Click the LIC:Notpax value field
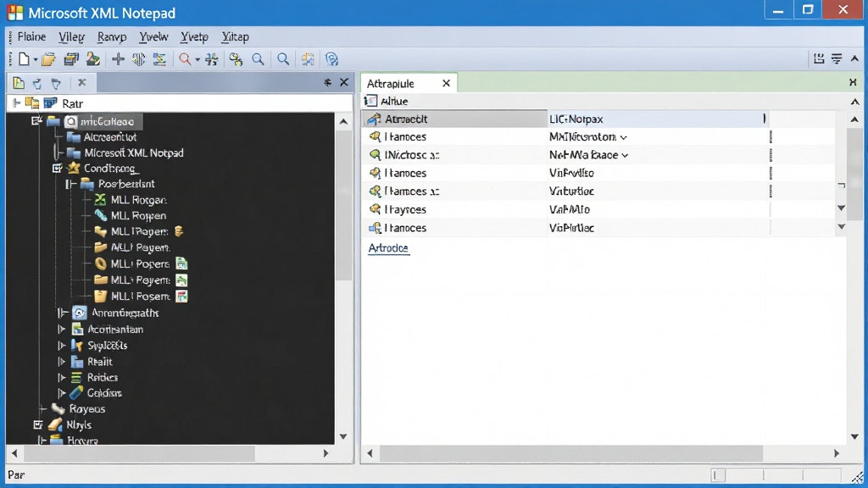868x488 pixels. pyautogui.click(x=657, y=119)
